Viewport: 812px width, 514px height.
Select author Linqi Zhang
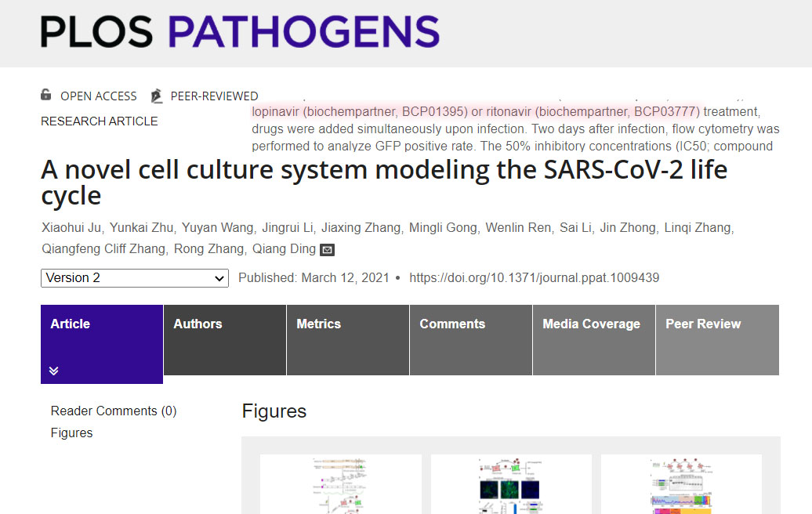click(697, 228)
